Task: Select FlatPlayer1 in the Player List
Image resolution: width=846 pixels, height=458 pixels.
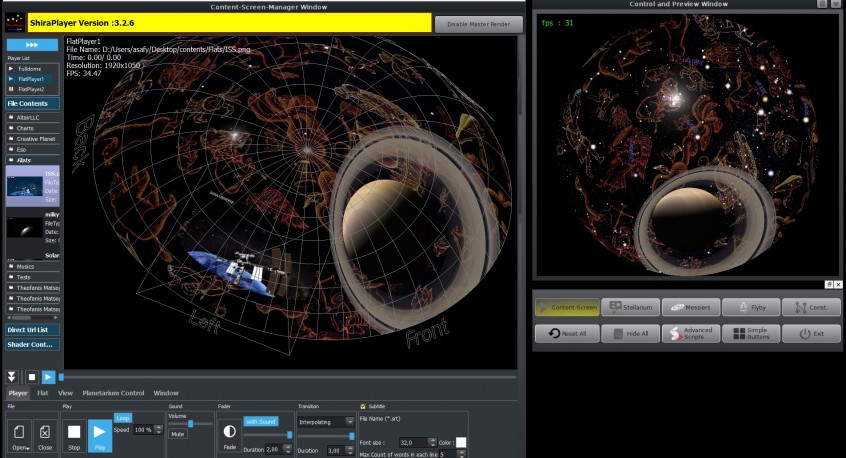Action: (x=32, y=79)
